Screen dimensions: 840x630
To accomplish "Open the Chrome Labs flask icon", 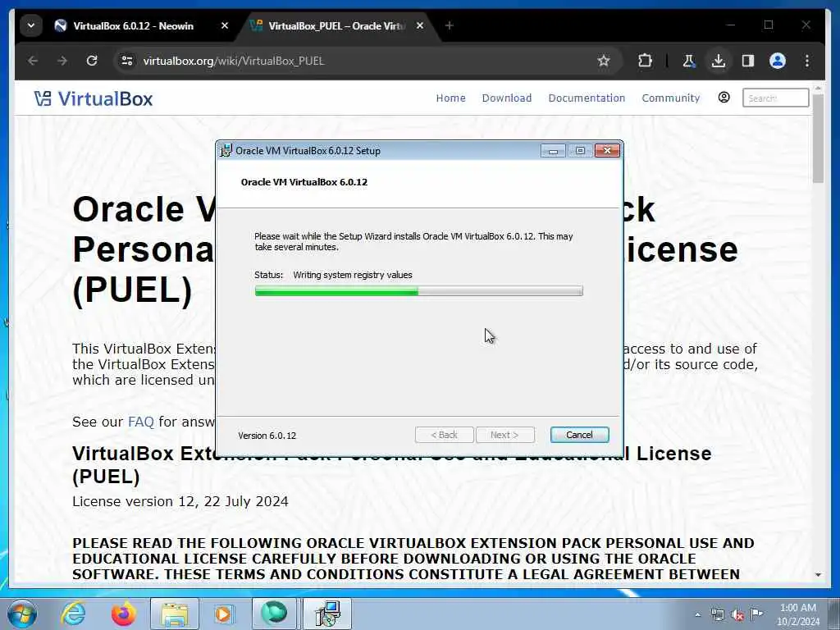I will tap(688, 61).
